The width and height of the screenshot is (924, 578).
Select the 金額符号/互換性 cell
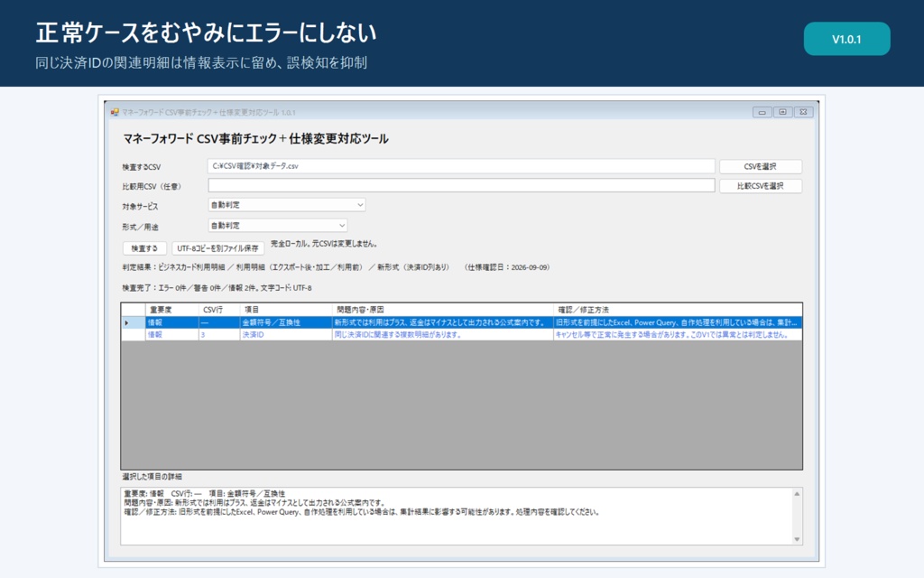286,322
